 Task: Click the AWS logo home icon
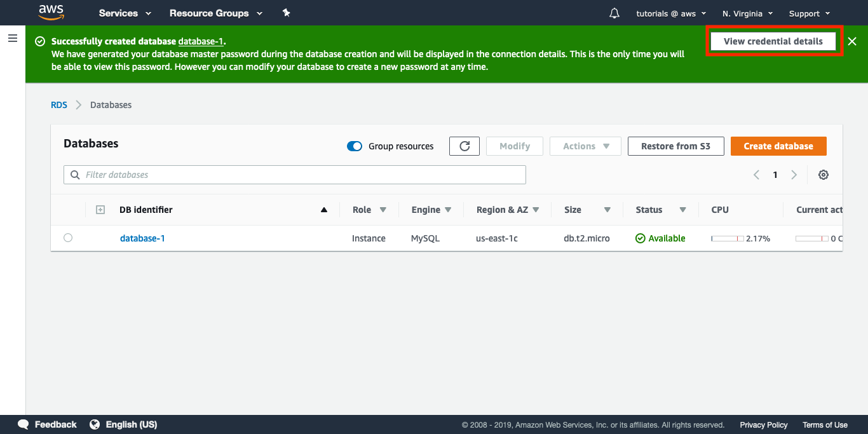coord(51,12)
